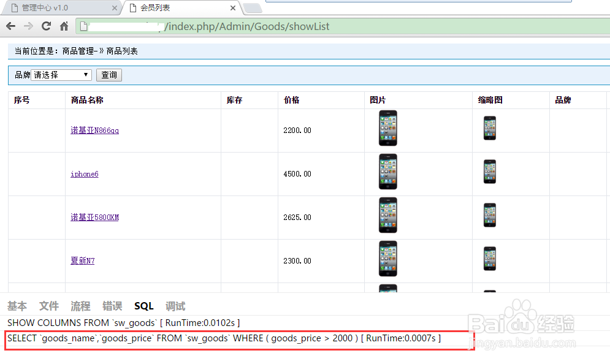Expand the 品牌 请选择 dropdown
This screenshot has width=610, height=364.
[61, 75]
